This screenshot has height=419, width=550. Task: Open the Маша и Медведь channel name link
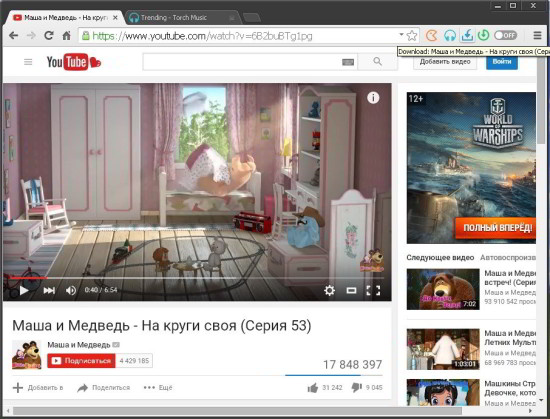79,345
